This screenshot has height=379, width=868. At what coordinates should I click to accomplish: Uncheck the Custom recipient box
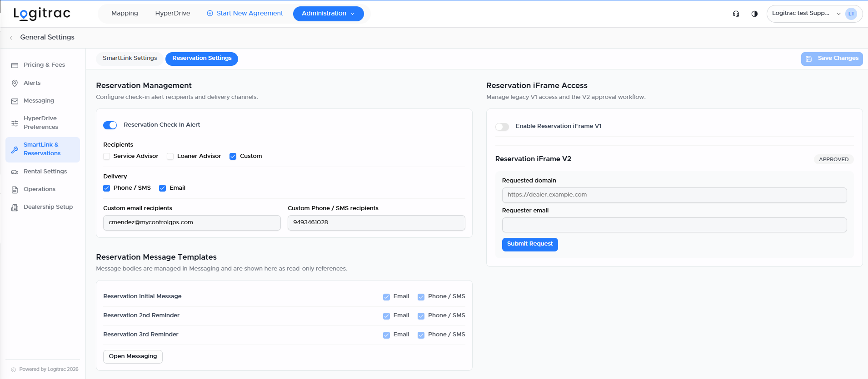(233, 157)
